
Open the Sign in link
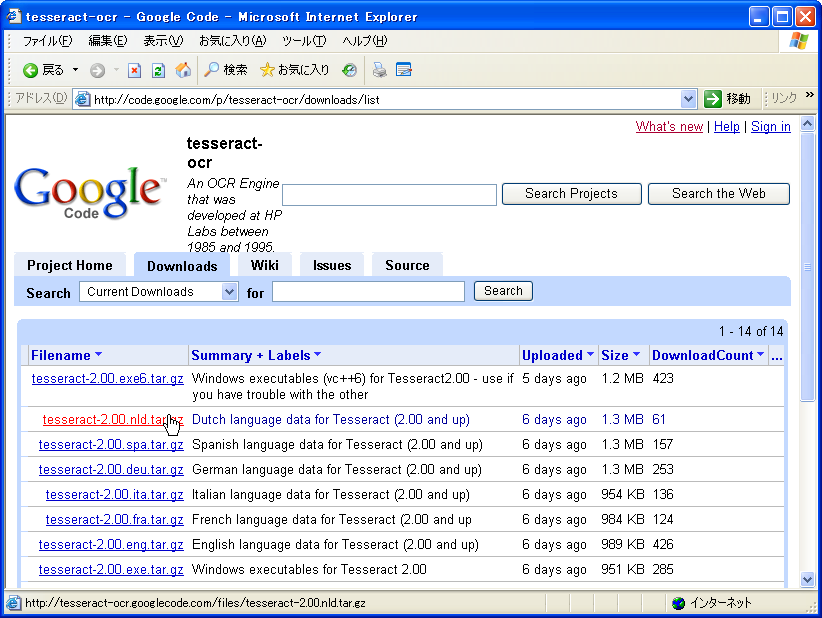[771, 126]
